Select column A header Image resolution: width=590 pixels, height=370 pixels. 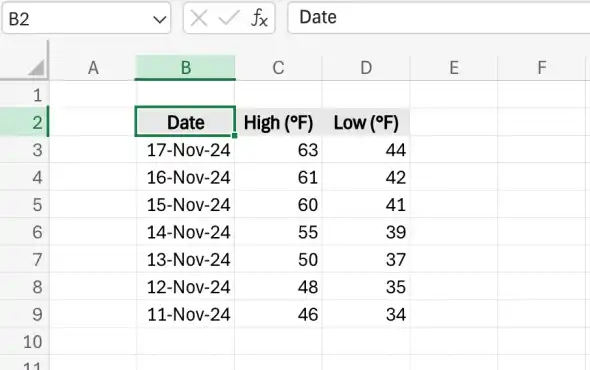(93, 68)
